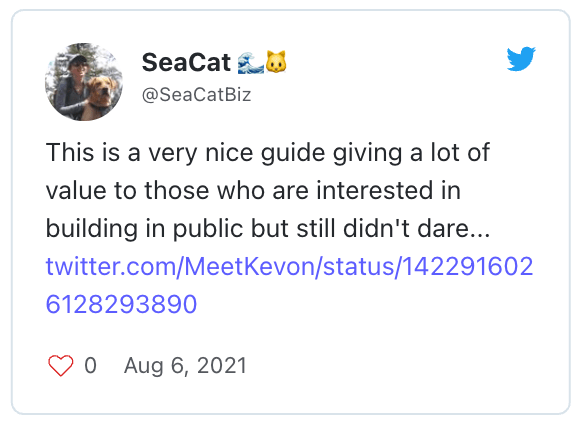
Task: Open the SeaCat display name
Action: click(186, 62)
